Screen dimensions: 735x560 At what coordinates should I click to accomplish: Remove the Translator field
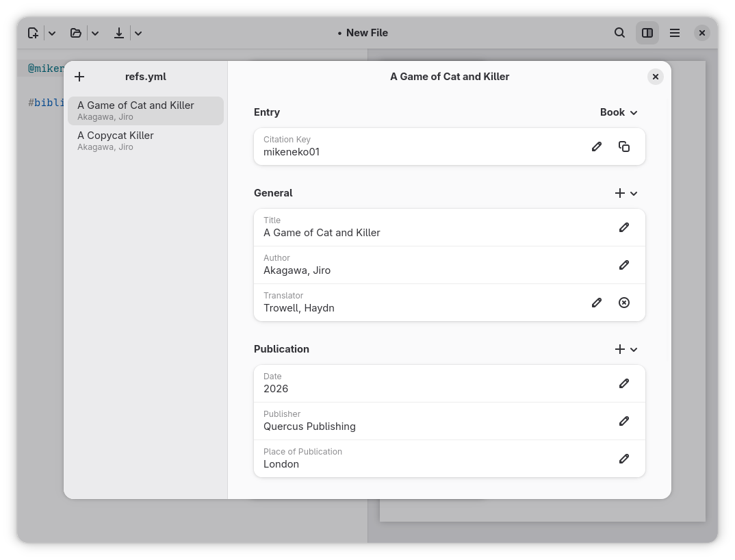[x=624, y=303]
